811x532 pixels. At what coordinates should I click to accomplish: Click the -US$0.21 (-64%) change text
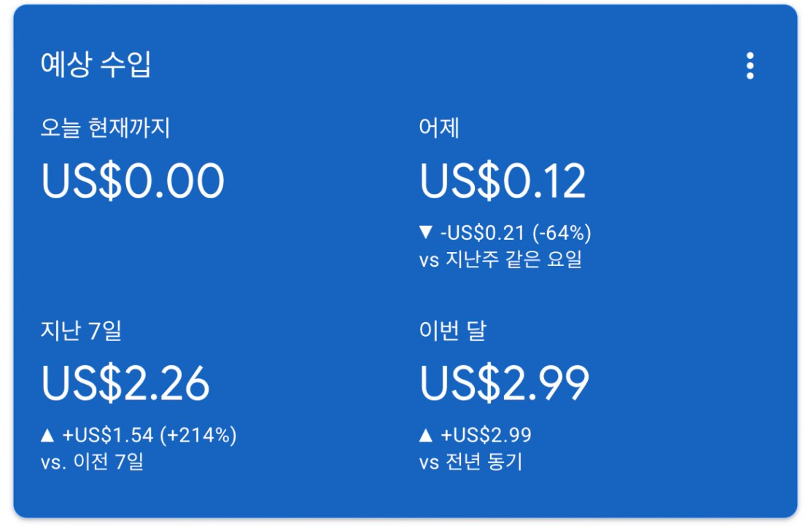pos(516,233)
